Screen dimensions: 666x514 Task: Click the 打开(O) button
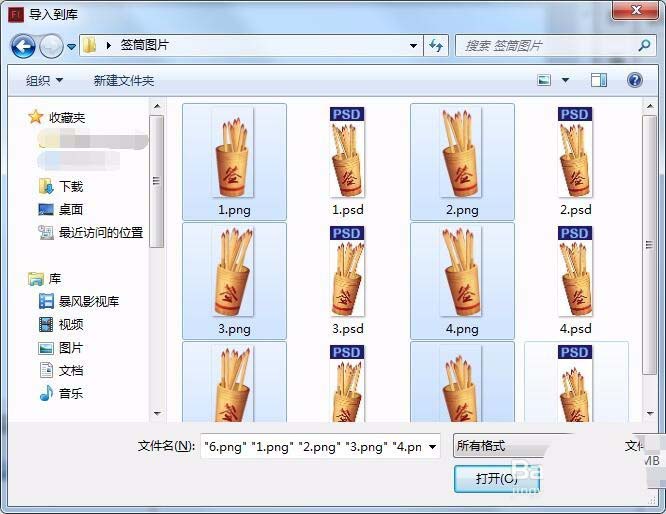(x=496, y=479)
